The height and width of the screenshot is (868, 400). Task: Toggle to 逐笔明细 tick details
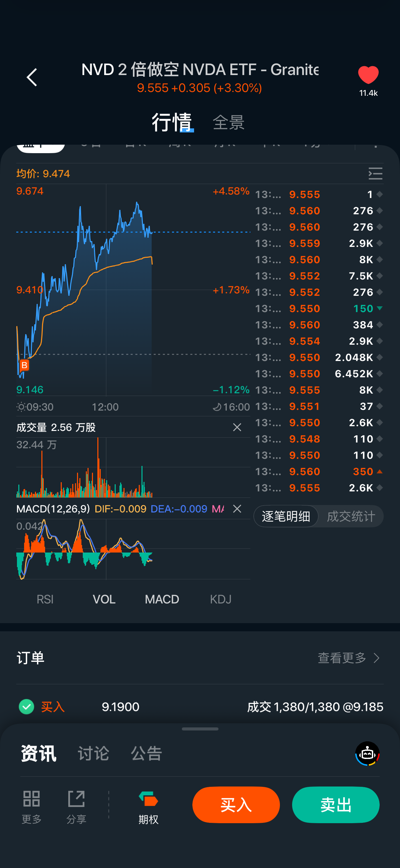(x=286, y=516)
